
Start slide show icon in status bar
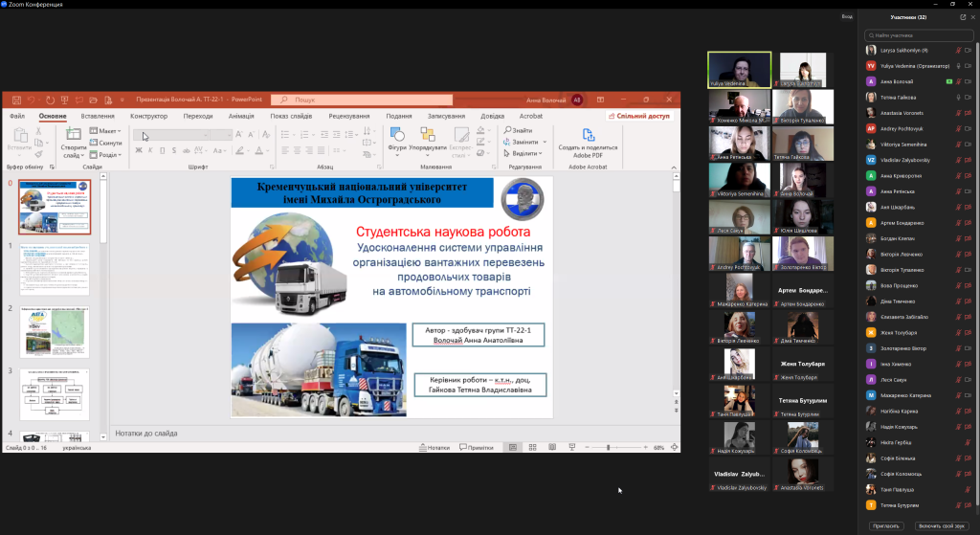pyautogui.click(x=571, y=448)
